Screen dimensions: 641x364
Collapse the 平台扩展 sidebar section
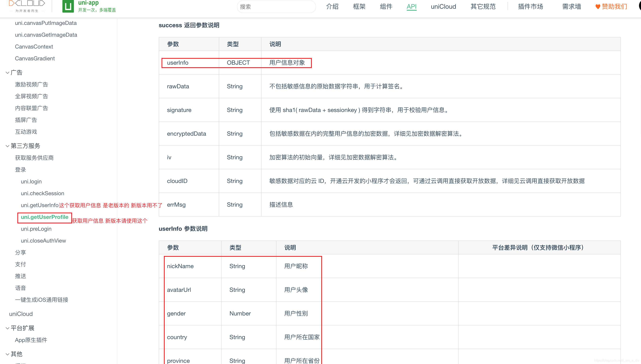click(23, 328)
